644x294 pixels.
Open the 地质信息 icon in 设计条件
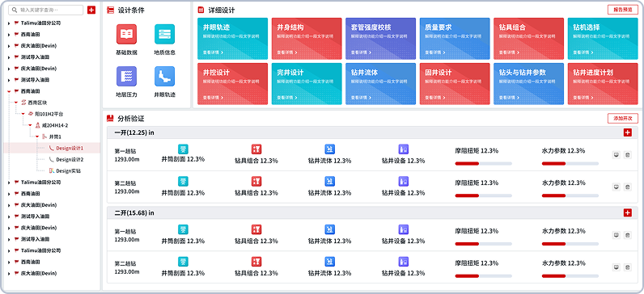click(165, 34)
